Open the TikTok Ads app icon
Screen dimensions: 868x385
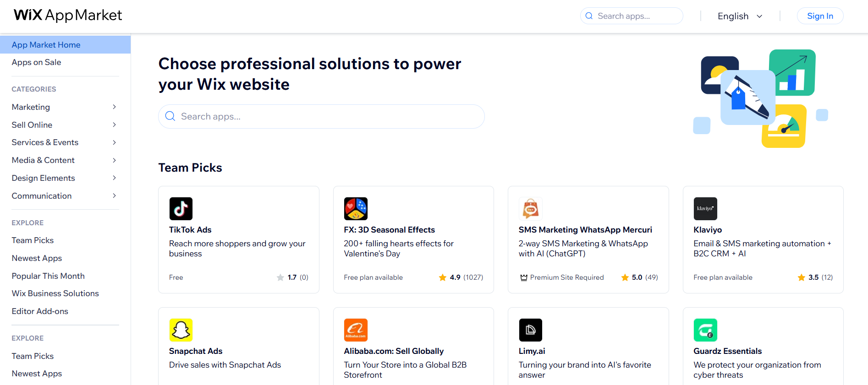(x=181, y=209)
